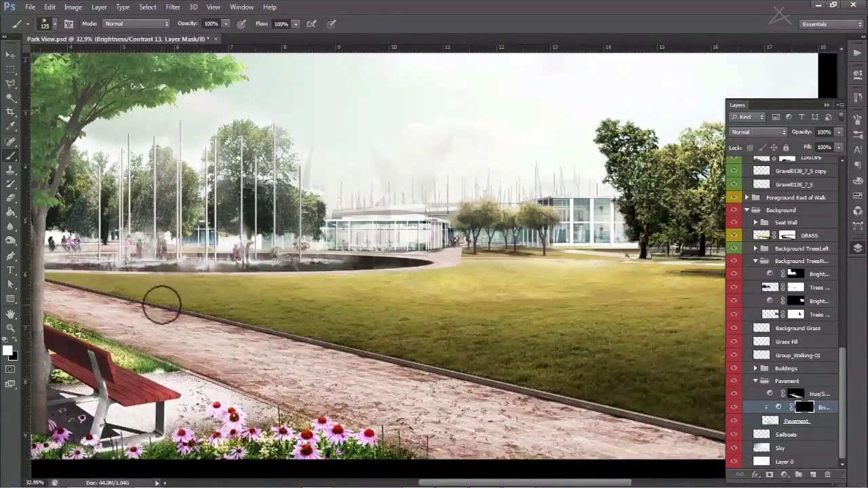Select the Sailboats layer name
Viewport: 868px width, 488px height.
786,434
